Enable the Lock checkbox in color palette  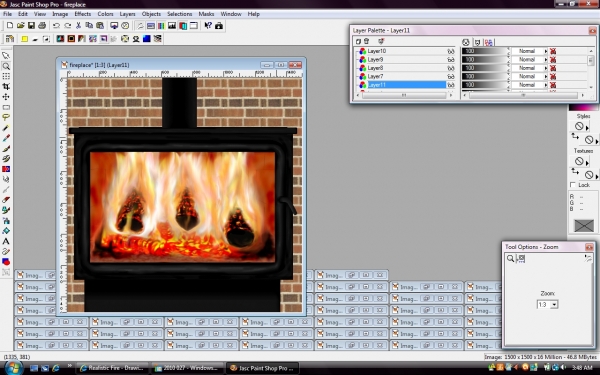[573, 185]
